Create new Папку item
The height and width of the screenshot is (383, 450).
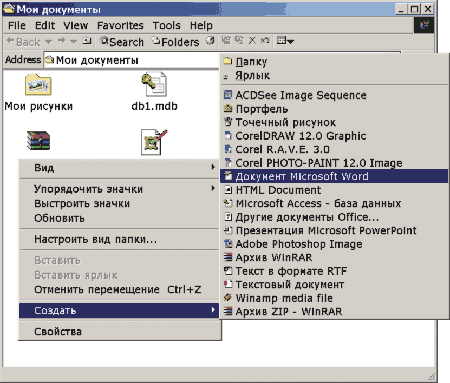tap(334, 62)
